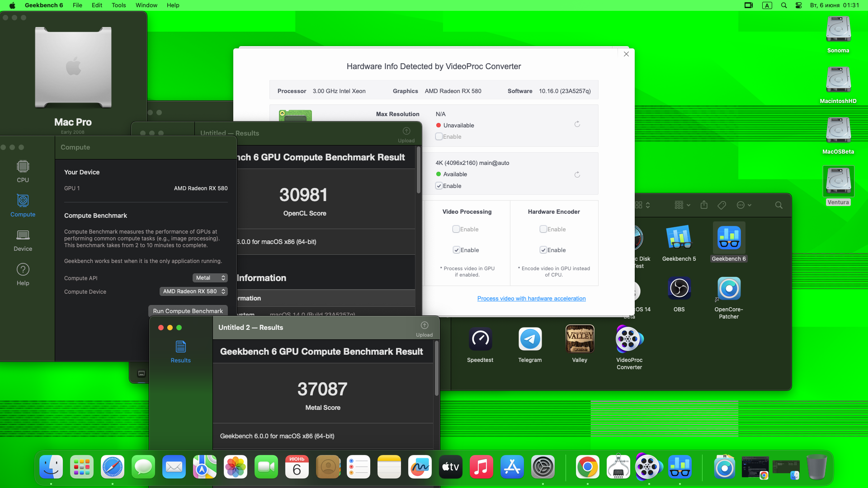Open the Finder more actions dropdown

[744, 205]
